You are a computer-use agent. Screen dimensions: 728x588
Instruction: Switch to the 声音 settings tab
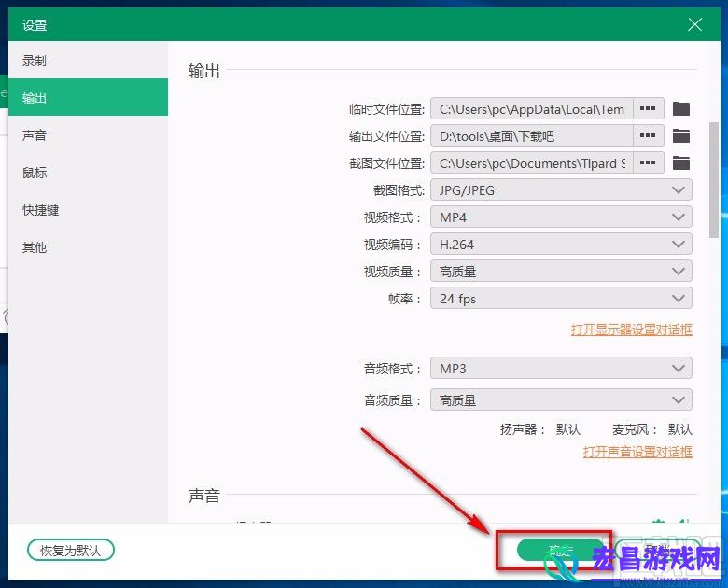[89, 135]
